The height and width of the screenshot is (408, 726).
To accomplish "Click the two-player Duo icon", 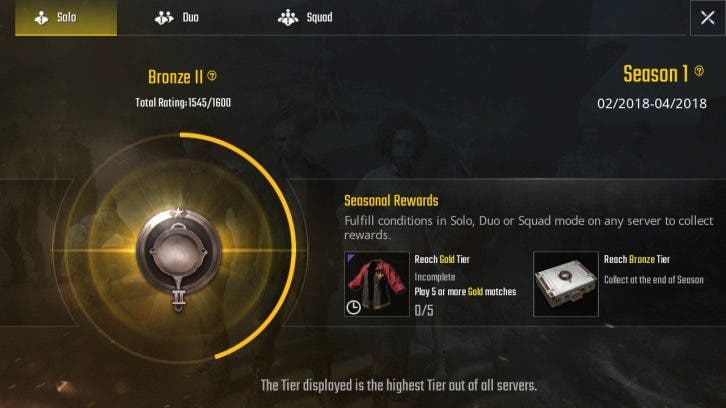I will [x=164, y=18].
